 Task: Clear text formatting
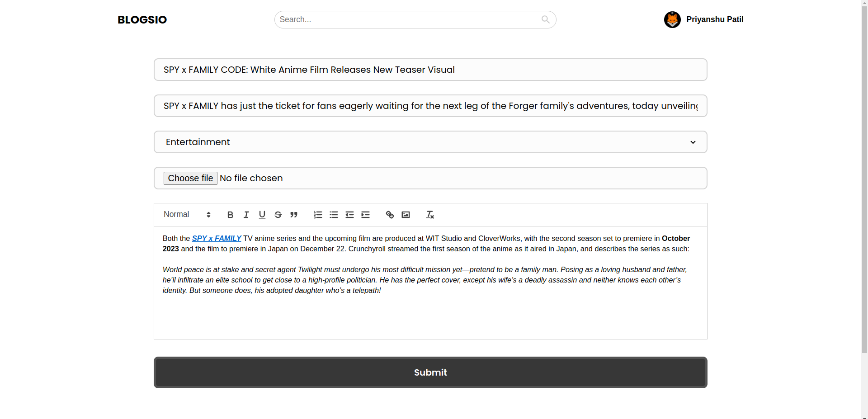point(430,215)
